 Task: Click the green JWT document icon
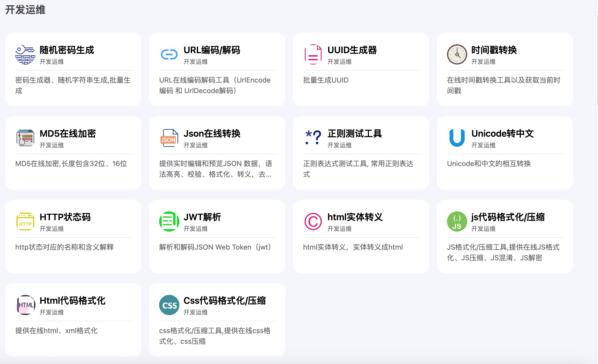coord(169,221)
